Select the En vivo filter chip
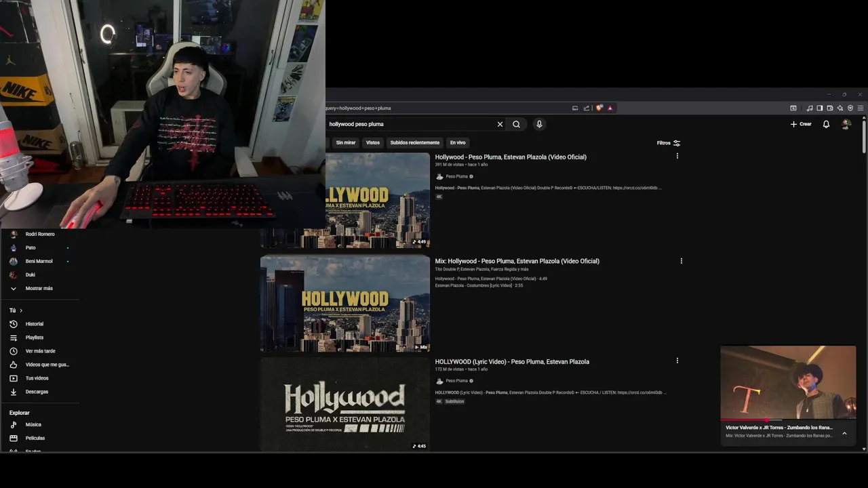The height and width of the screenshot is (488, 868). [x=458, y=142]
